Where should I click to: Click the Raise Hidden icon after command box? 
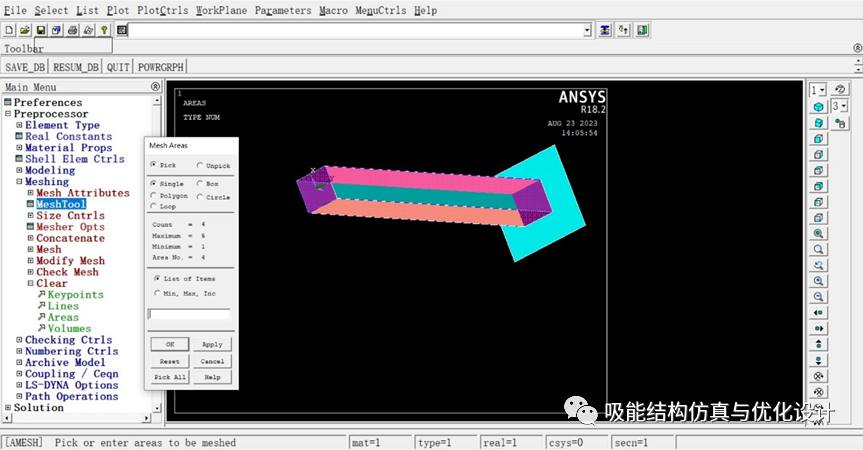[605, 30]
